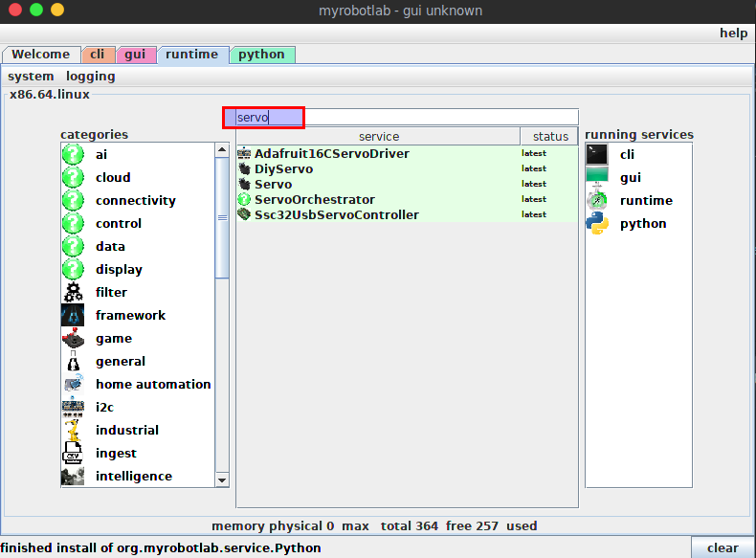The image size is (756, 558).
Task: Switch to the Welcome tab
Action: pos(41,55)
